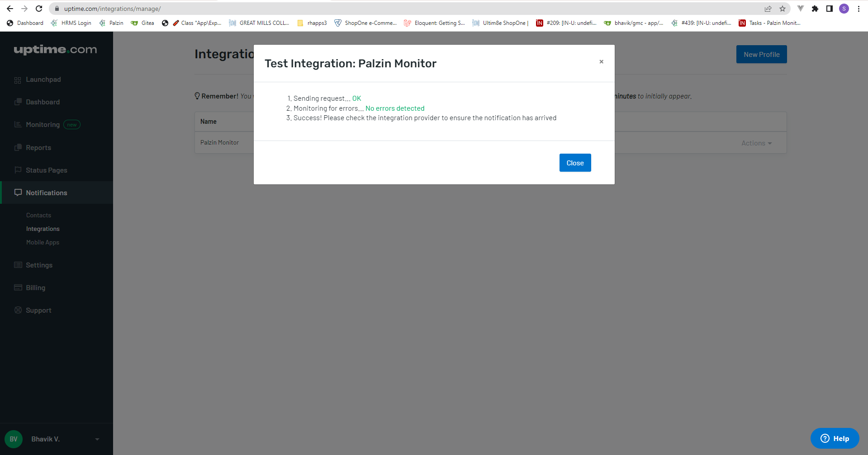Click the BV user avatar

(14, 439)
